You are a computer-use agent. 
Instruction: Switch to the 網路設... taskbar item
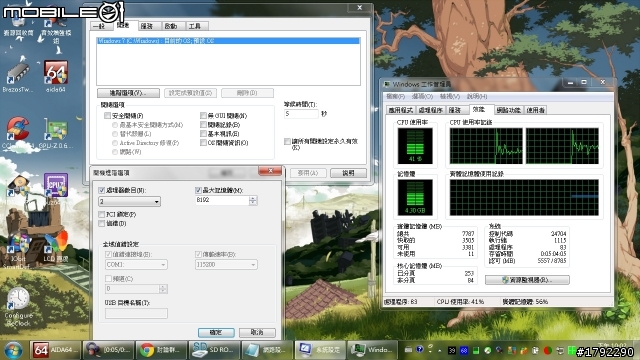point(267,350)
